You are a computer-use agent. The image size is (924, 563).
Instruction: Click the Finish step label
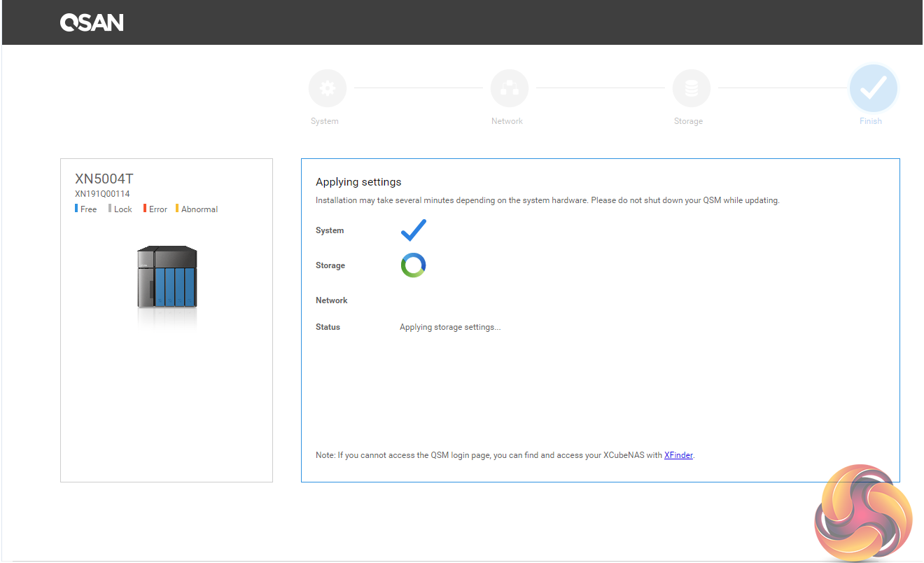871,121
